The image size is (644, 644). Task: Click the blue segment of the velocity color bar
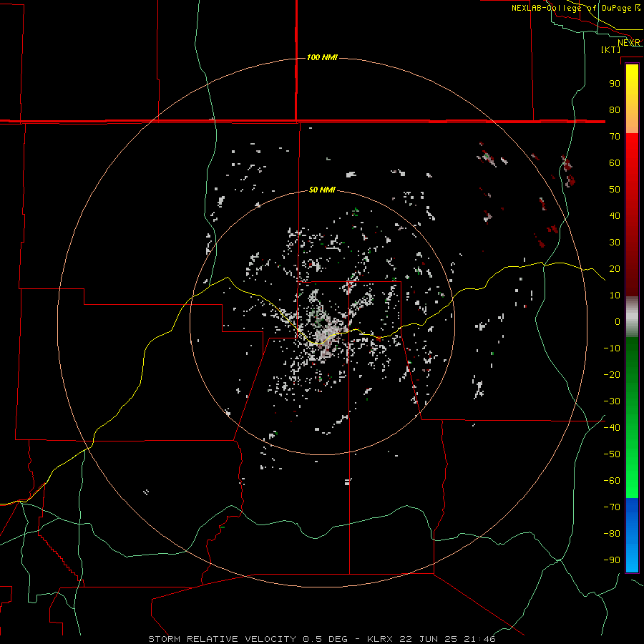632,535
